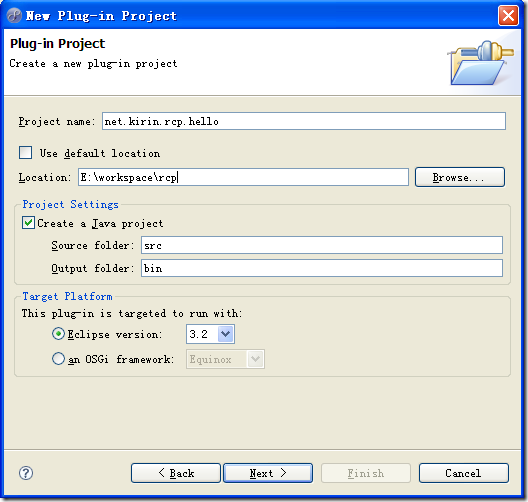Focus the Project name field
The image size is (528, 502).
[x=304, y=121]
